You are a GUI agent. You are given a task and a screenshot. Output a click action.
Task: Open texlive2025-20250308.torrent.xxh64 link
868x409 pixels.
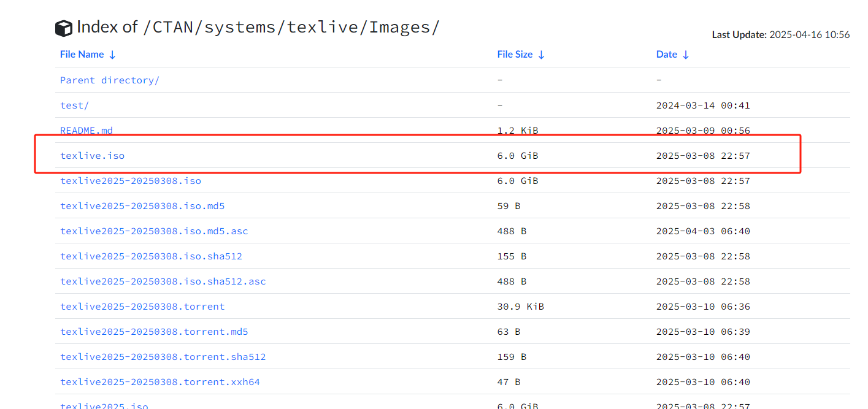160,382
